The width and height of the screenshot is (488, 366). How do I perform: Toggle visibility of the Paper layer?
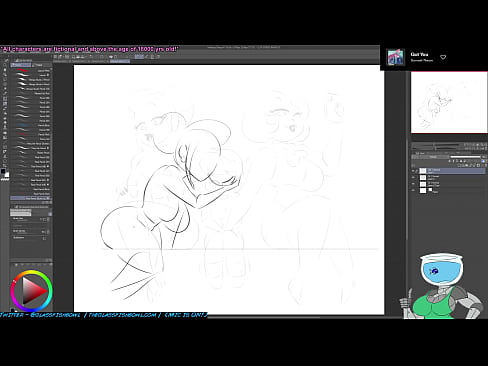(413, 190)
